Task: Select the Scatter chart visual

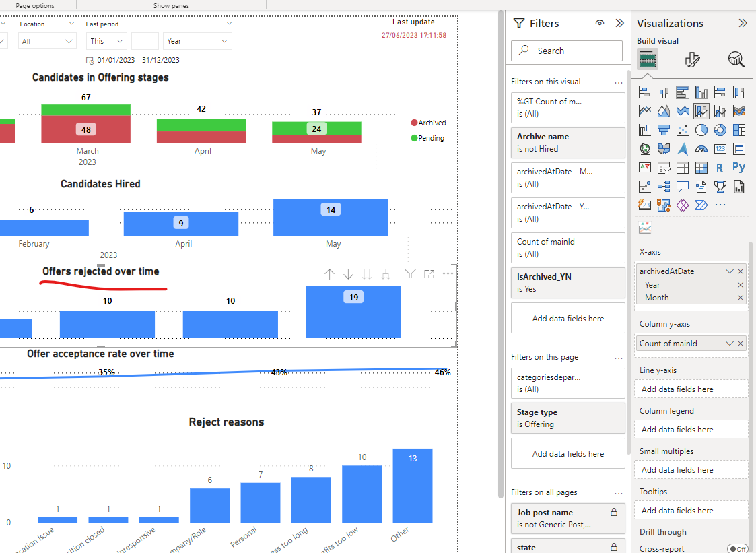Action: pyautogui.click(x=682, y=130)
